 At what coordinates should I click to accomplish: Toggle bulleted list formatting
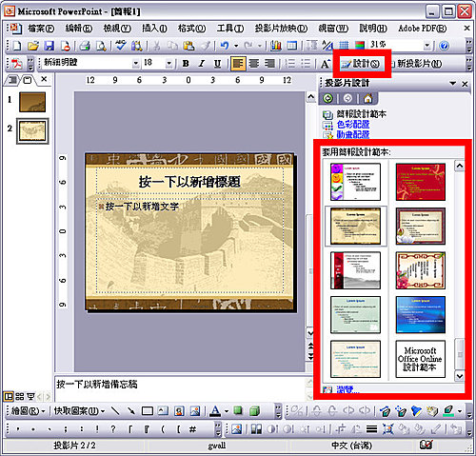pyautogui.click(x=306, y=64)
